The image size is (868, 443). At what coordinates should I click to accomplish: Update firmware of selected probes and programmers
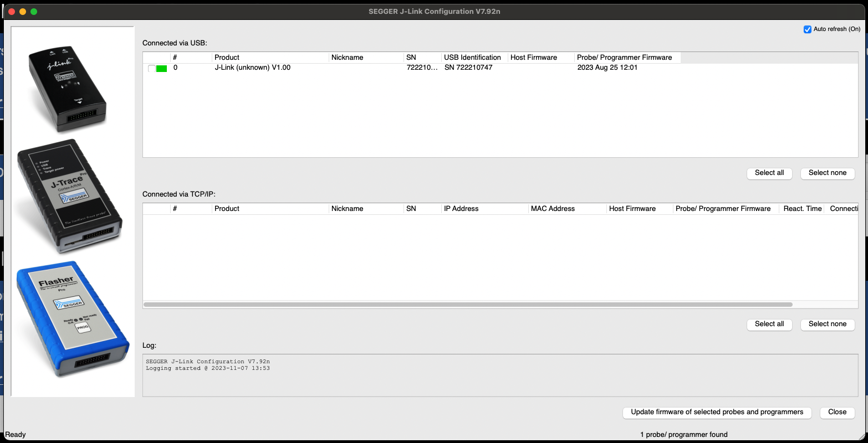tap(717, 412)
